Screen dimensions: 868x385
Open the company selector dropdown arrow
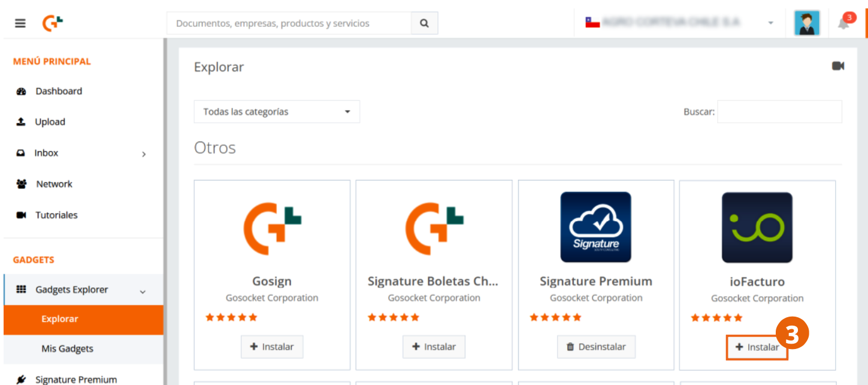770,23
